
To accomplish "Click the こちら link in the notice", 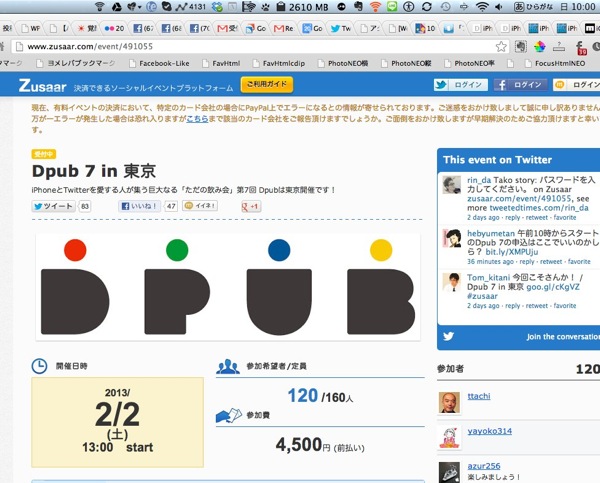I will coord(197,119).
